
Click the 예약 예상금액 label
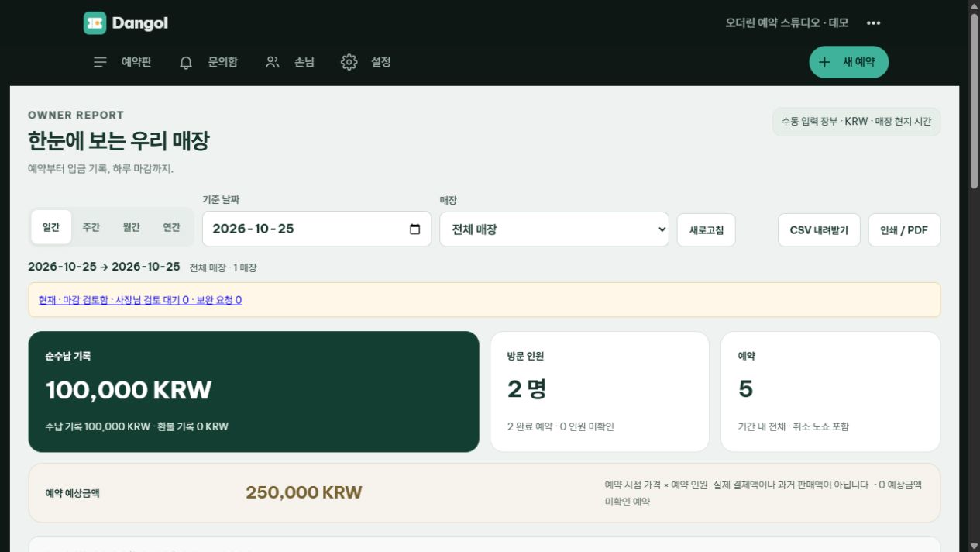click(73, 493)
